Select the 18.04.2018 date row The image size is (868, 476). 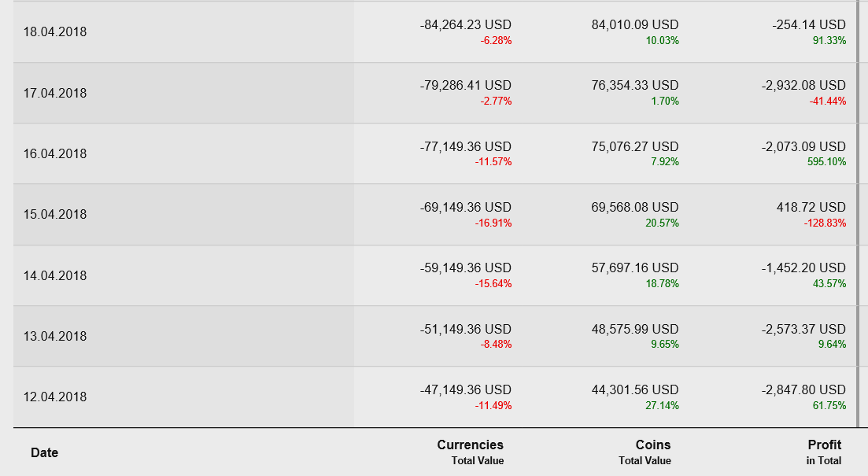(x=55, y=32)
